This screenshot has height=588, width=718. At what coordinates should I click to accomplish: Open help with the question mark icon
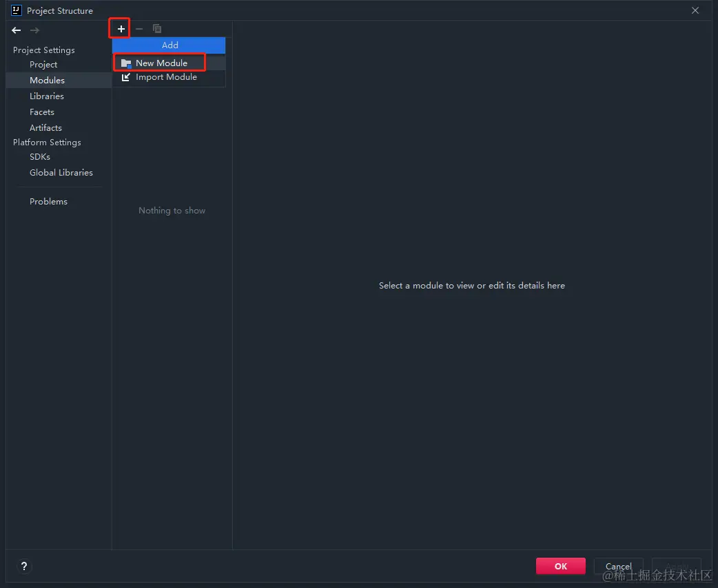(x=24, y=566)
